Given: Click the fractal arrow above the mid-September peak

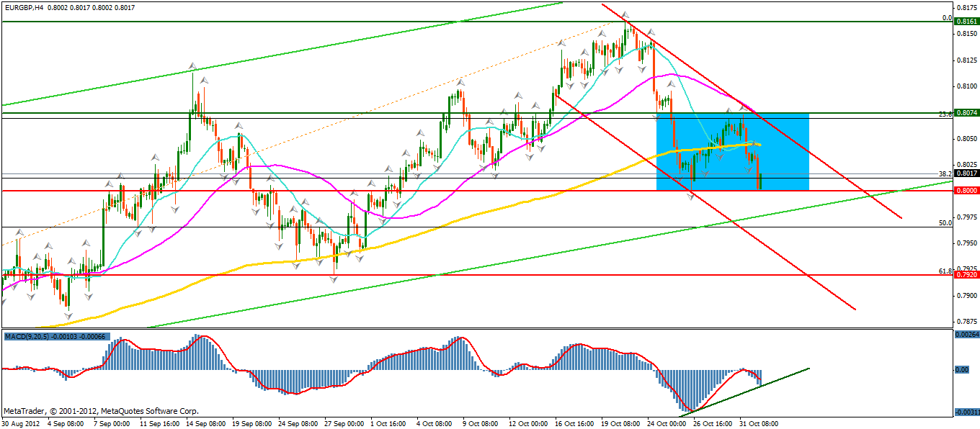Looking at the screenshot, I should 192,66.
